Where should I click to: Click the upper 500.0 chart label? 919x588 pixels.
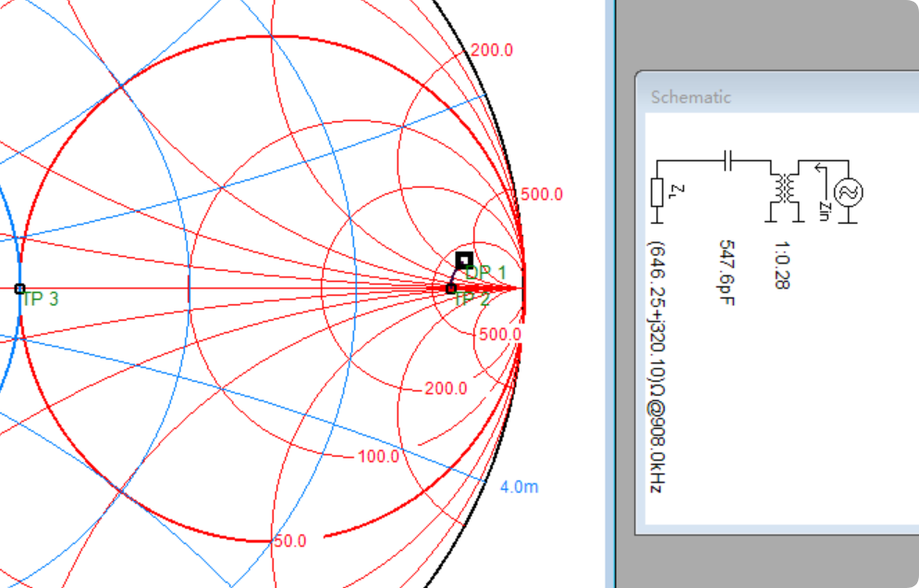point(541,194)
